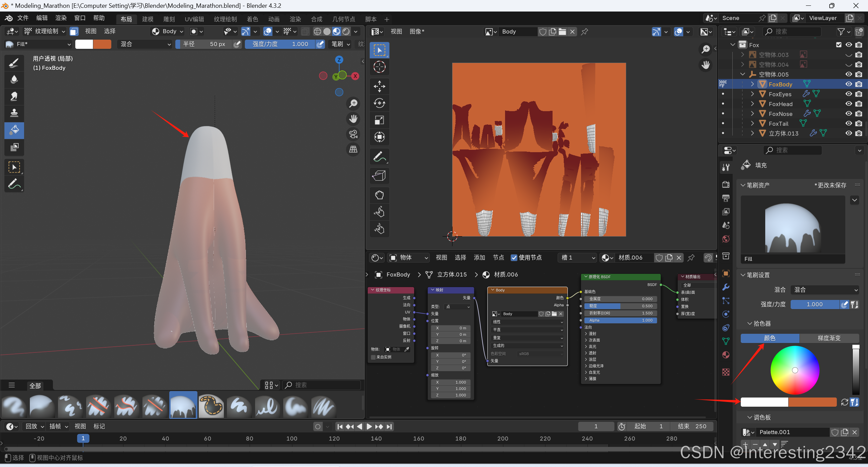Swap brush primary and secondary colors
The height and width of the screenshot is (467, 868).
tap(845, 402)
